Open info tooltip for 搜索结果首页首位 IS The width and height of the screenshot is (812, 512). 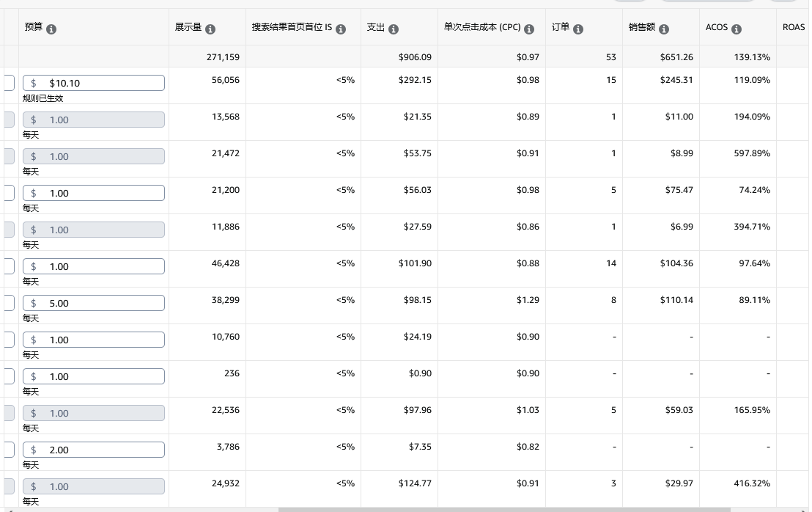click(x=341, y=29)
